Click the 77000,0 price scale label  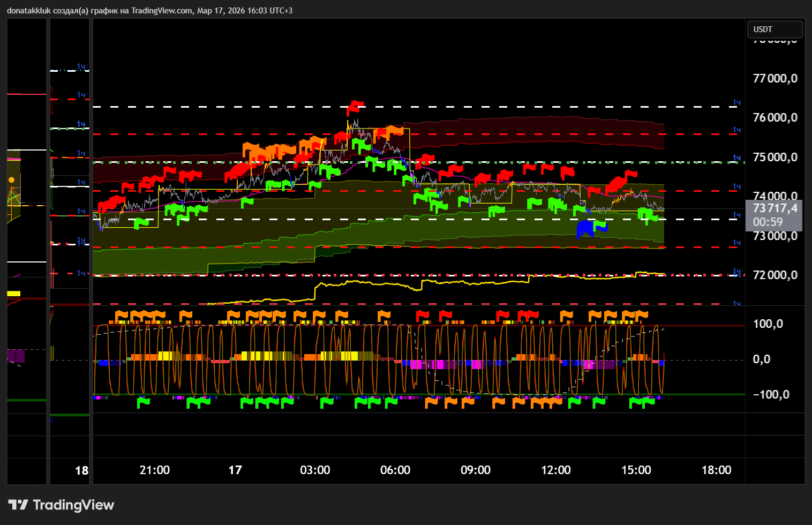point(775,79)
